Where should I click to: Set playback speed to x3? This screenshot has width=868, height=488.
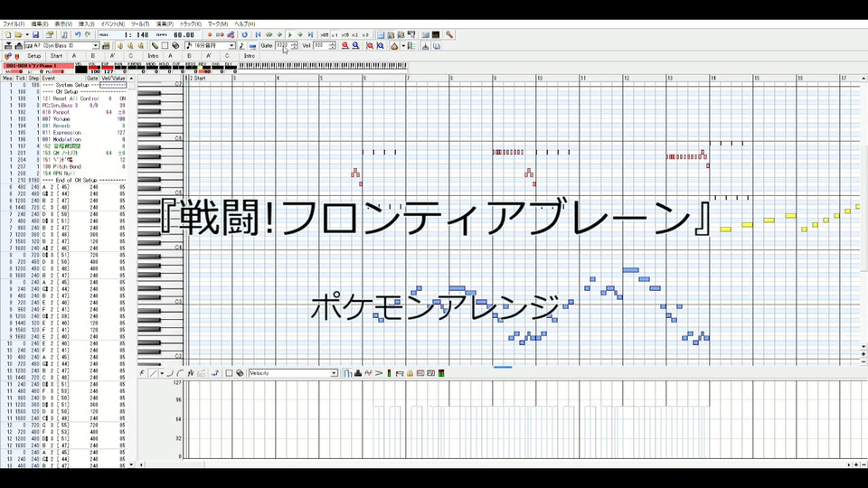coord(364,35)
